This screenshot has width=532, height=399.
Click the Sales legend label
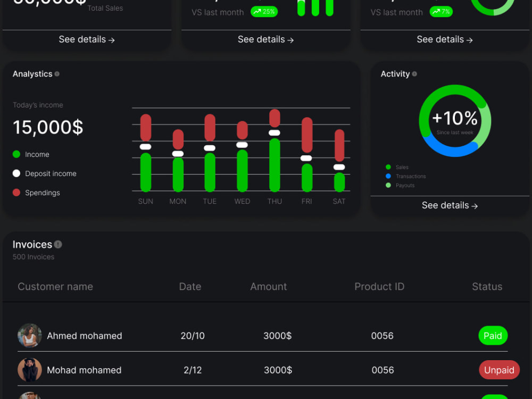tap(402, 167)
